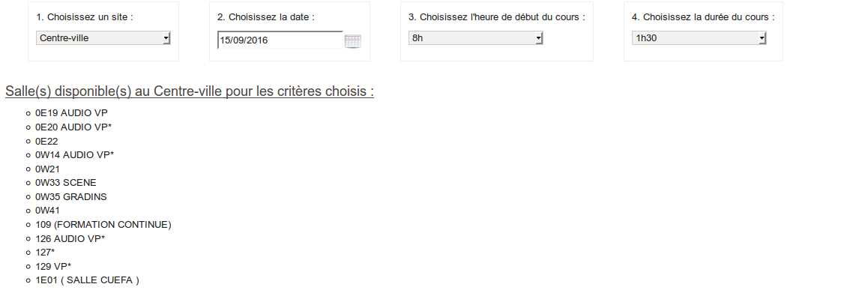
Task: Click the 127* room entry
Action: (x=45, y=253)
